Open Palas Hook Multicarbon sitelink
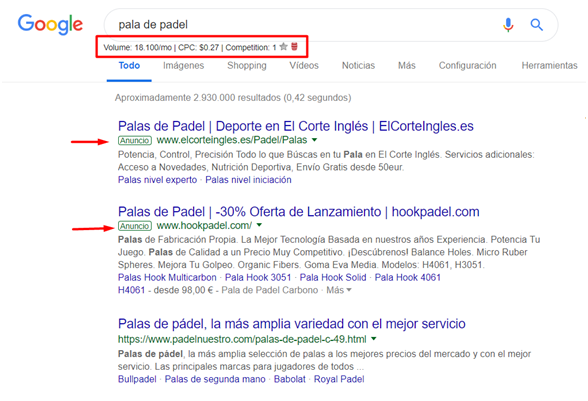The image size is (588, 401). point(167,277)
